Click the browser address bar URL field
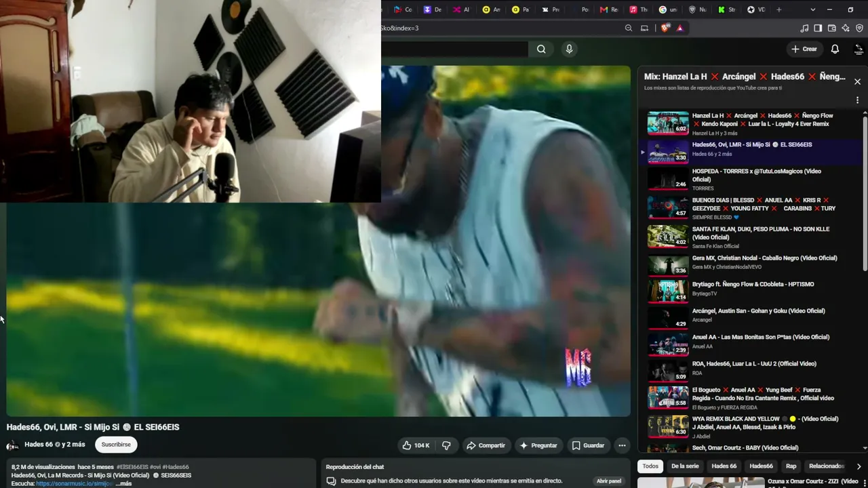Screen dimensions: 868x488 click(502, 28)
